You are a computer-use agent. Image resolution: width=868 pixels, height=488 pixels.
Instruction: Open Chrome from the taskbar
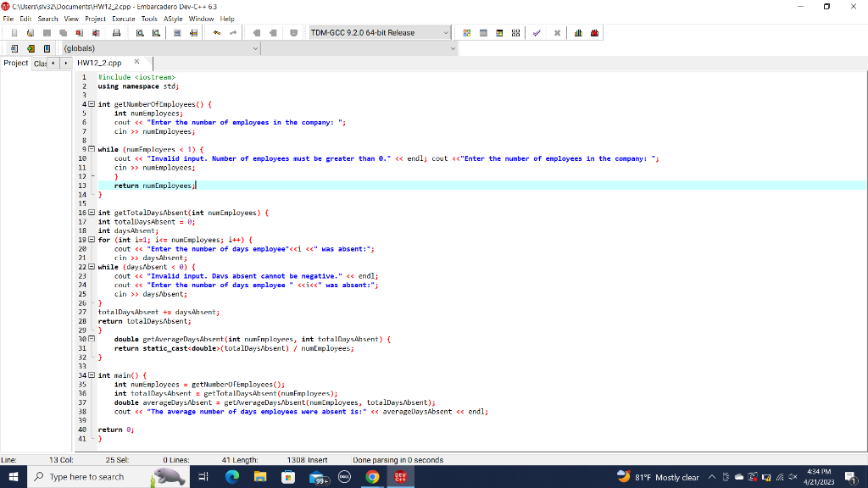tap(371, 475)
